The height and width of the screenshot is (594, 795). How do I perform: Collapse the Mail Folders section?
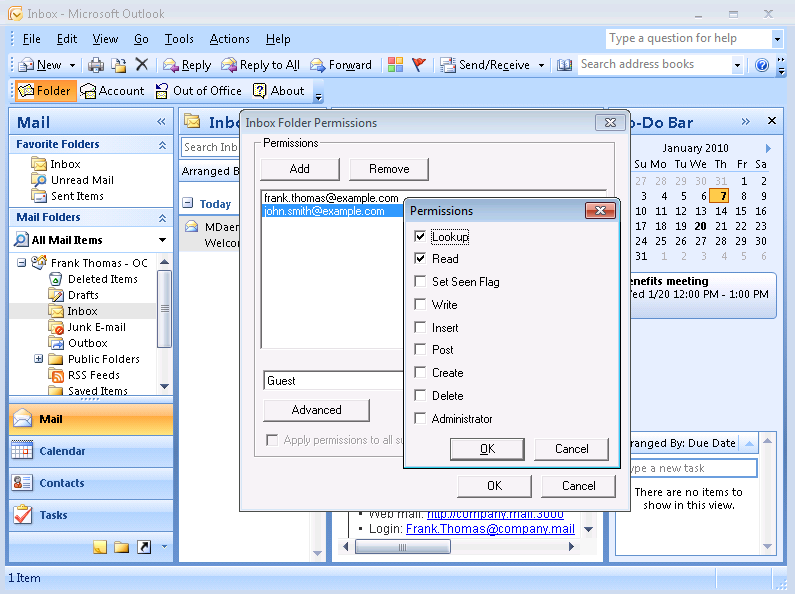coord(162,218)
